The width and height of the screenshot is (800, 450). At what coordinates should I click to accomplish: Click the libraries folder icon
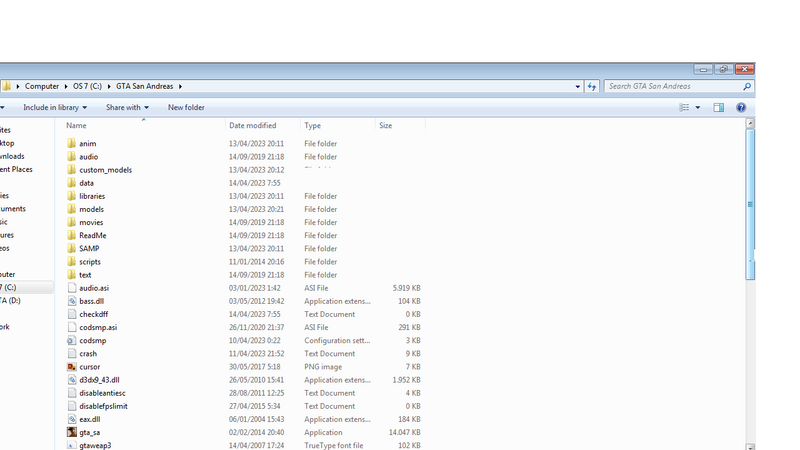tap(71, 196)
